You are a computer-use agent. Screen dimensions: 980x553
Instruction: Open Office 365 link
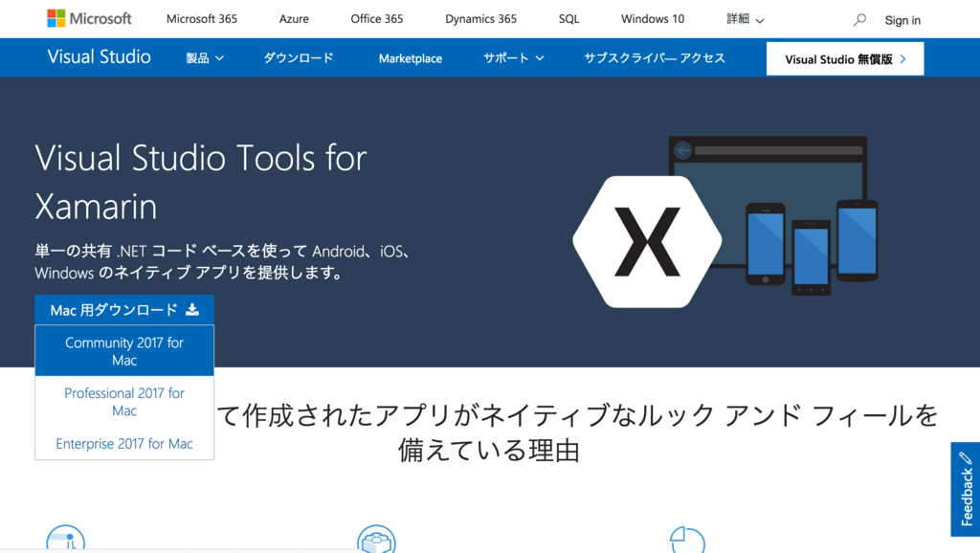pos(377,19)
